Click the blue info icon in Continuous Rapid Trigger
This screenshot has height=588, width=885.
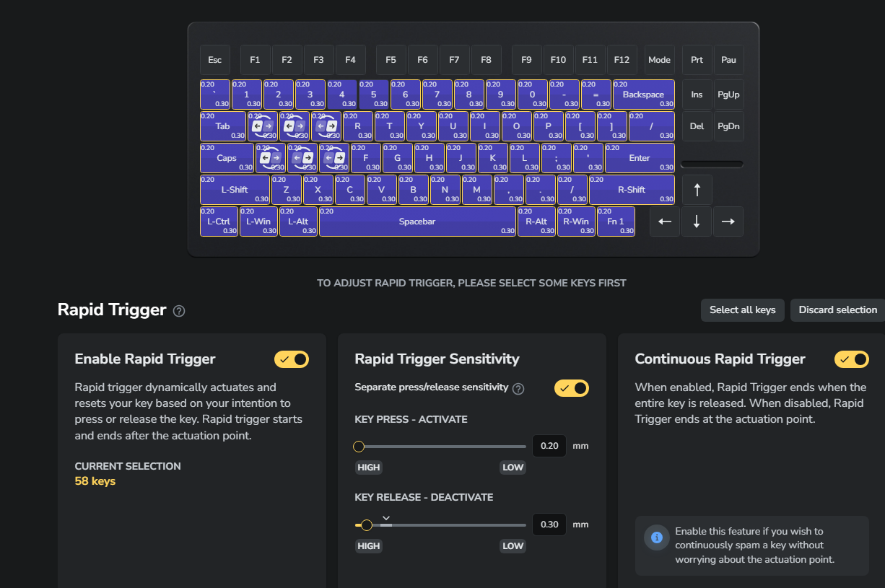pos(656,537)
